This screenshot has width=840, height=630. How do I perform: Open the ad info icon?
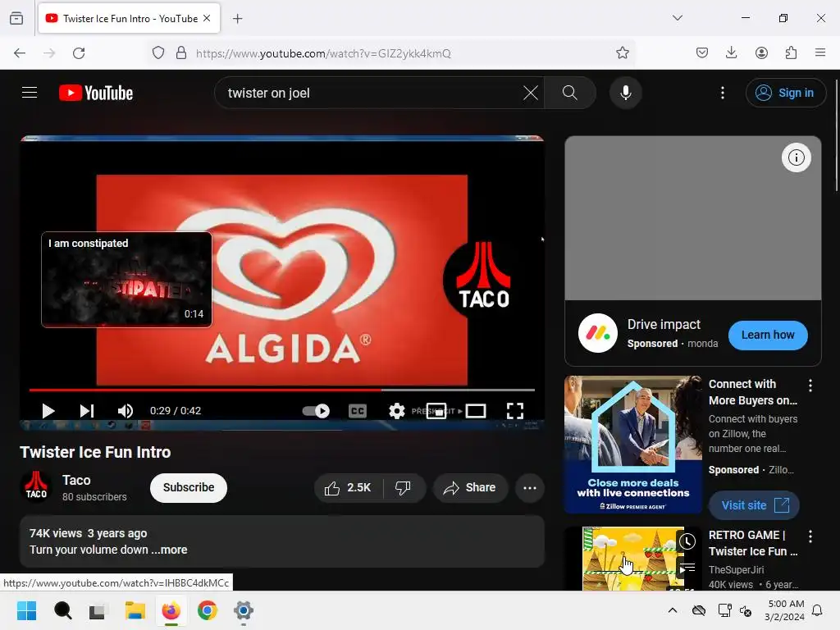click(x=796, y=157)
